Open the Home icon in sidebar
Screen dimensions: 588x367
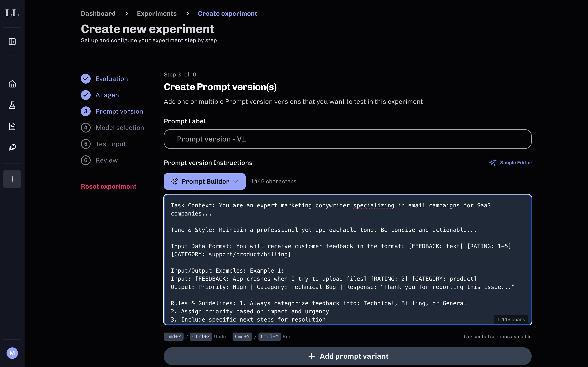tap(12, 84)
